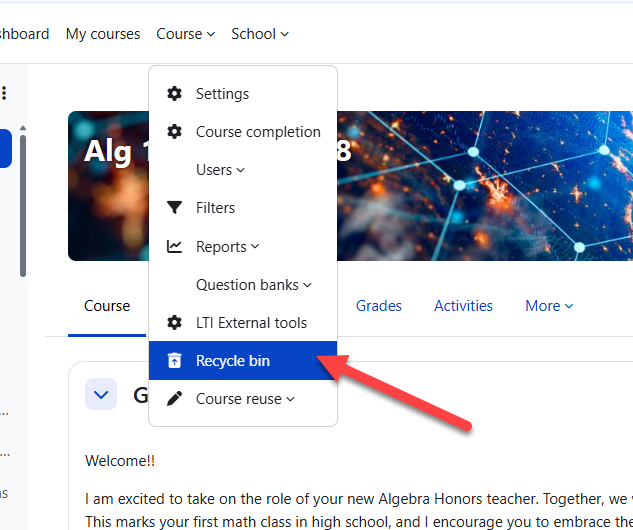
Task: Click the Course completion gear icon
Action: (175, 132)
